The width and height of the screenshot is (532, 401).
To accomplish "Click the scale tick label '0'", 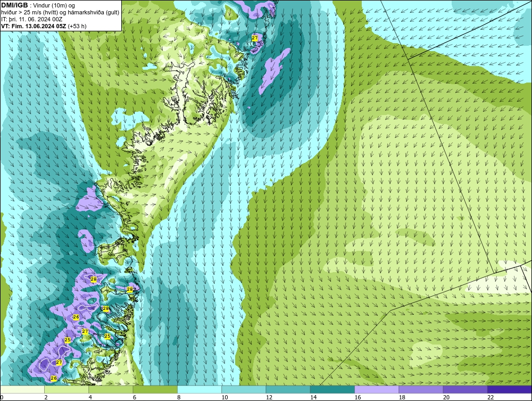I will (x=2, y=398).
